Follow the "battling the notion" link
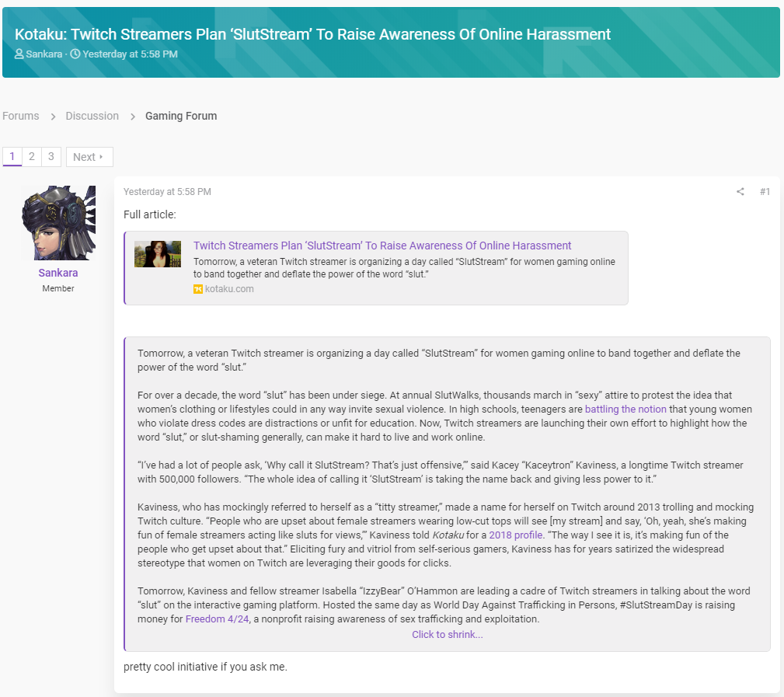This screenshot has width=784, height=697. [x=625, y=409]
